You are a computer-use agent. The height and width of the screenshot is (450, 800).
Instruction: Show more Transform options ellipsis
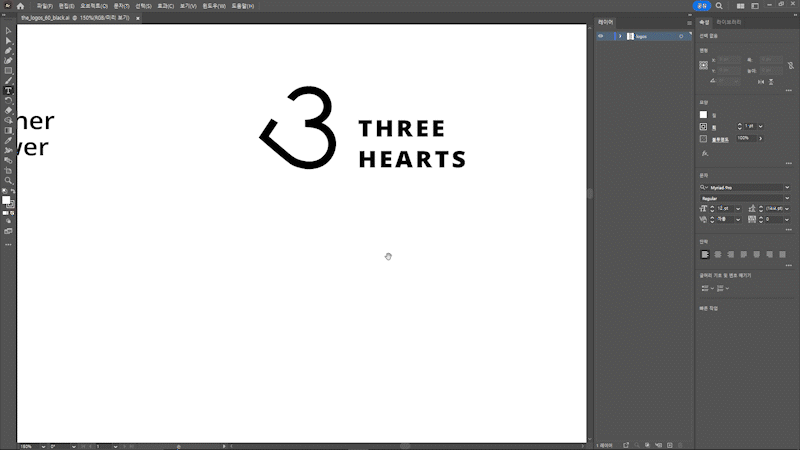pyautogui.click(x=789, y=90)
